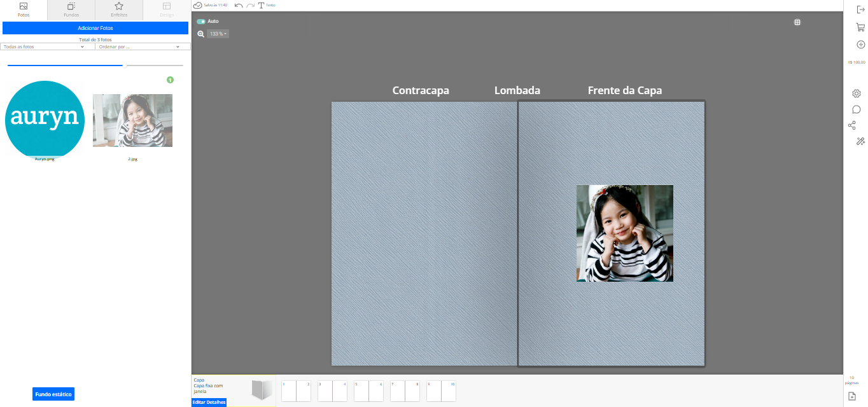Open the Design tab
868x407 pixels.
pos(167,9)
